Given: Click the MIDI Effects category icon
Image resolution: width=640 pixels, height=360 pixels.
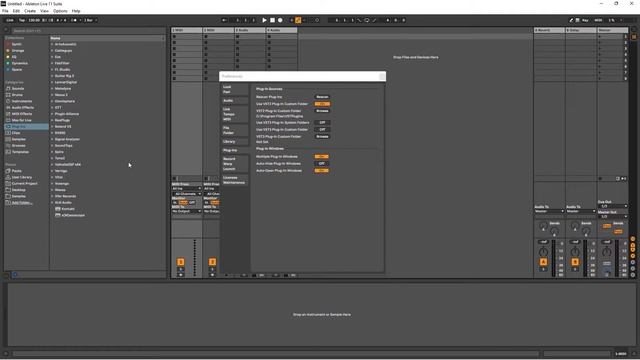Looking at the screenshot, I should click(8, 113).
